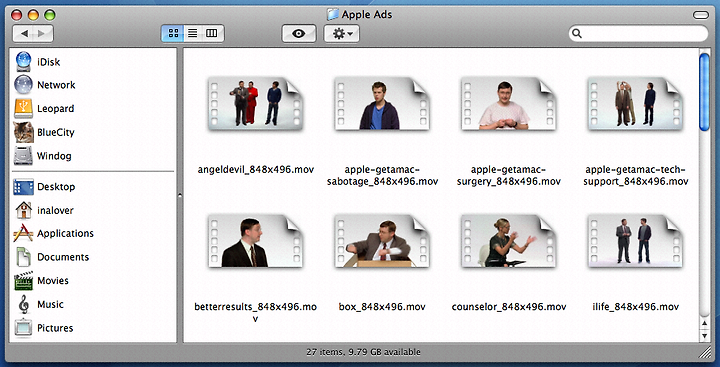Click the scrollbar down arrow
The height and width of the screenshot is (367, 720).
[x=704, y=336]
